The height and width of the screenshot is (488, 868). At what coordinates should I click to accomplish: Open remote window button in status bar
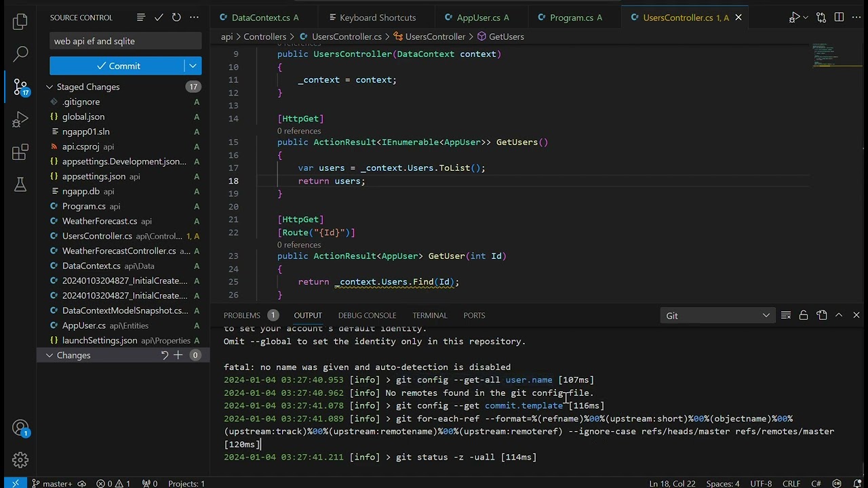point(15,483)
